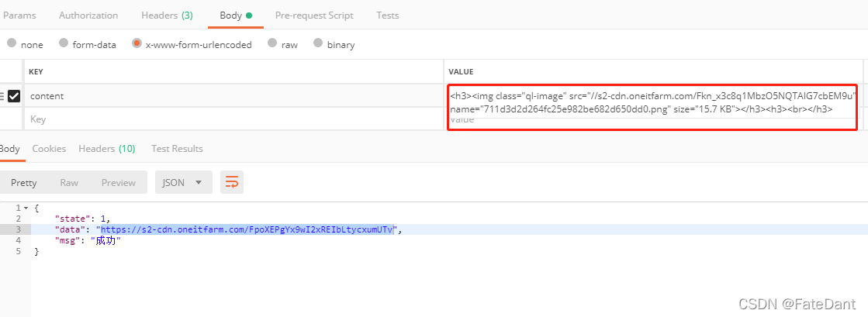Select the form-data radio option
868x317 pixels.
[x=64, y=43]
